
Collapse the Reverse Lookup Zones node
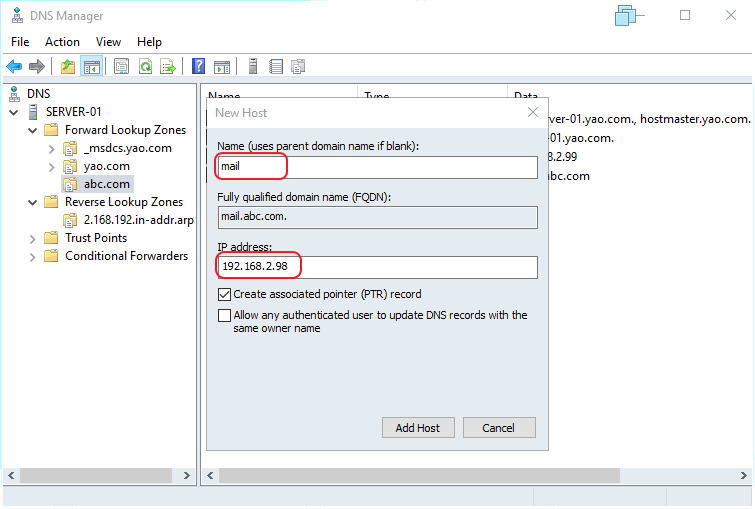point(33,202)
